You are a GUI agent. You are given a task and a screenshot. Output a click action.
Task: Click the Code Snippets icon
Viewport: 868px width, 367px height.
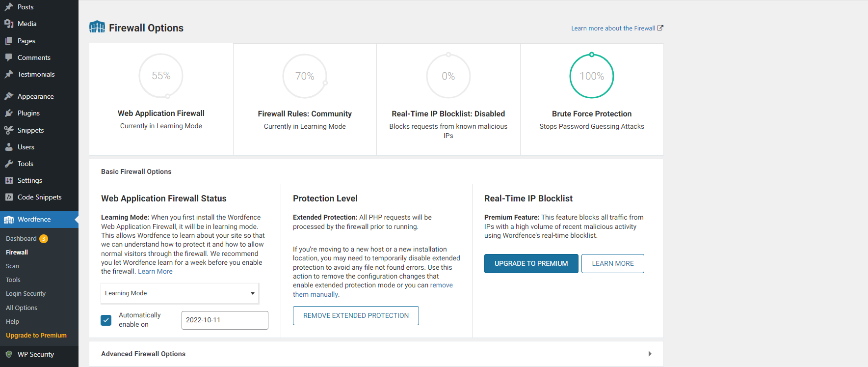pos(9,197)
